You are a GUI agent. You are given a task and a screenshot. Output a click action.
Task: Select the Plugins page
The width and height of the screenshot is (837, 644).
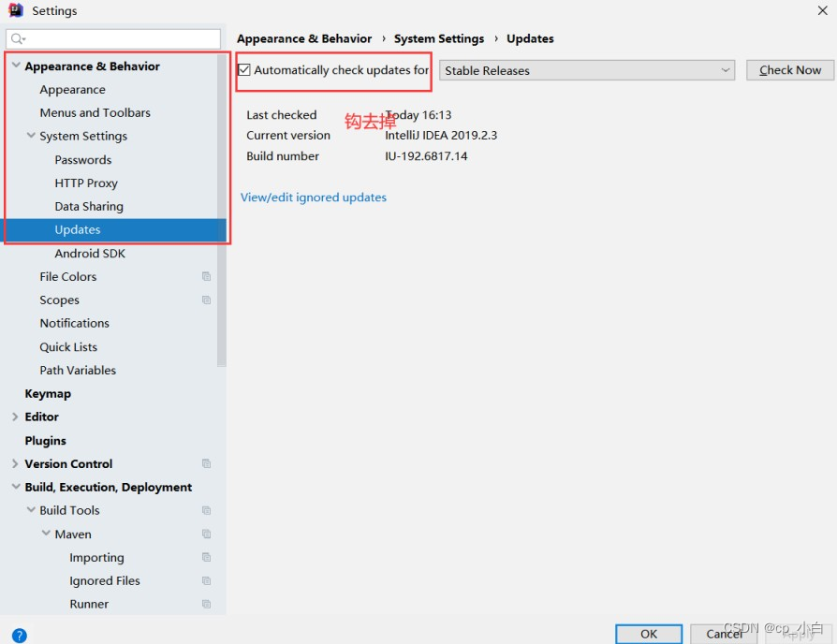pyautogui.click(x=45, y=441)
